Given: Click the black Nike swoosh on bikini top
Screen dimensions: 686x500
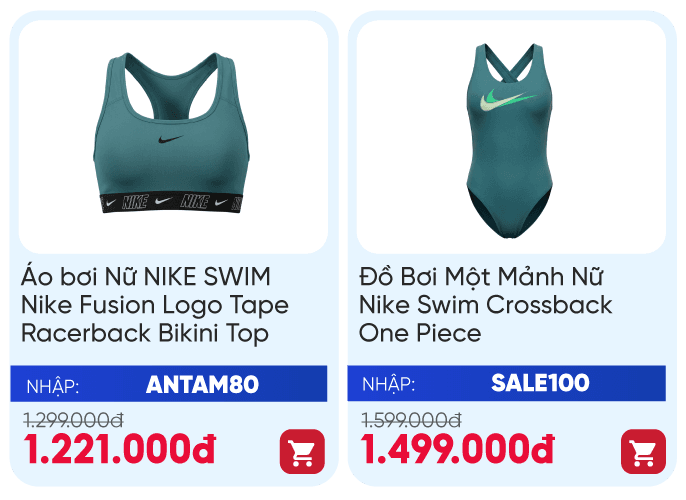Looking at the screenshot, I should click(170, 140).
